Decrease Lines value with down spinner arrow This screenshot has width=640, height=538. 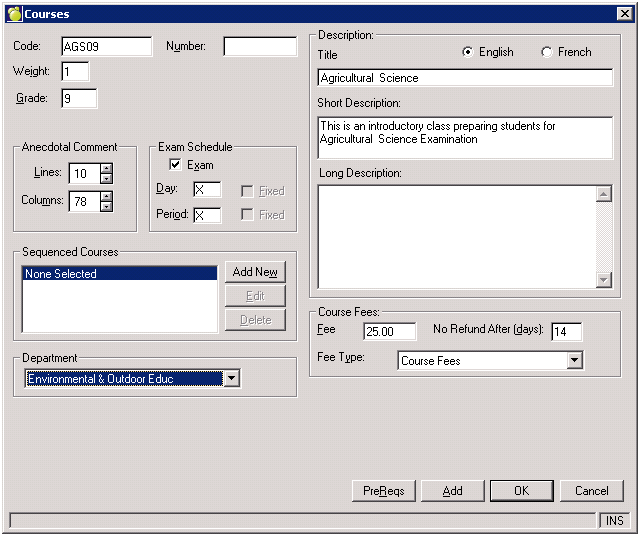click(x=106, y=178)
